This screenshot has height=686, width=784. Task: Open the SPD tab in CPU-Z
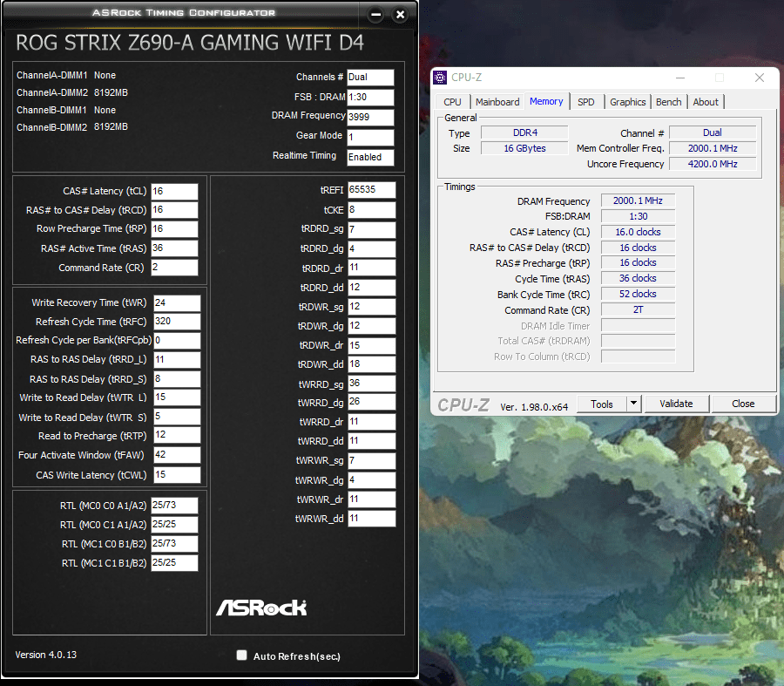(586, 102)
